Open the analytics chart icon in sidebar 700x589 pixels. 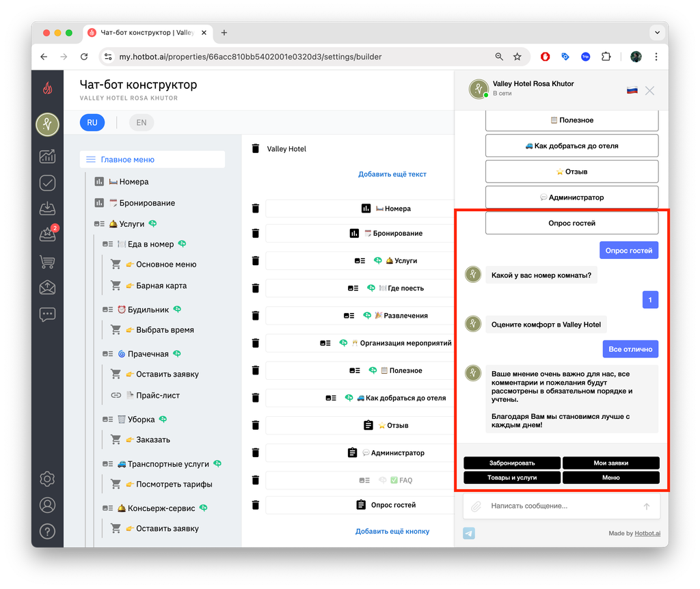pyautogui.click(x=47, y=156)
